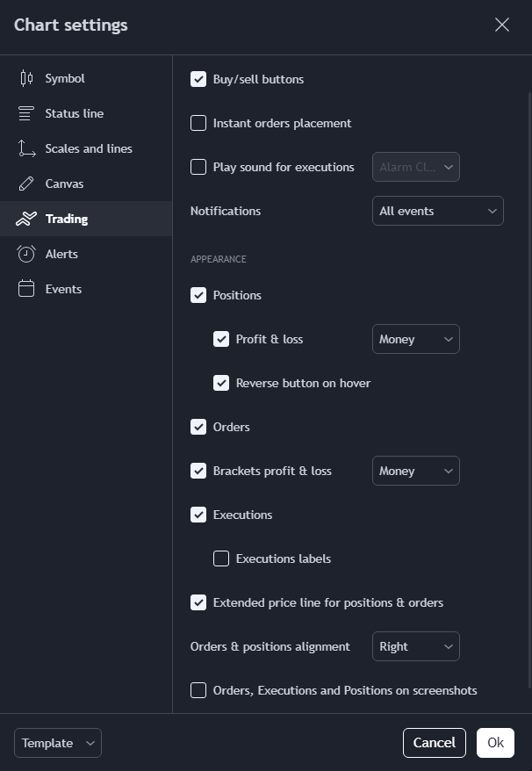Open the Template dropdown
The width and height of the screenshot is (532, 771).
coord(58,743)
